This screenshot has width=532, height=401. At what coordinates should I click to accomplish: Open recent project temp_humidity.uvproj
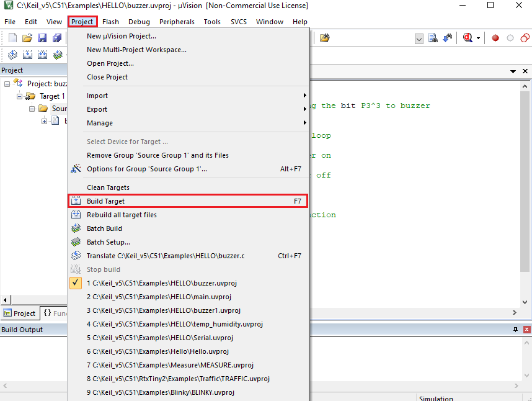(x=188, y=324)
